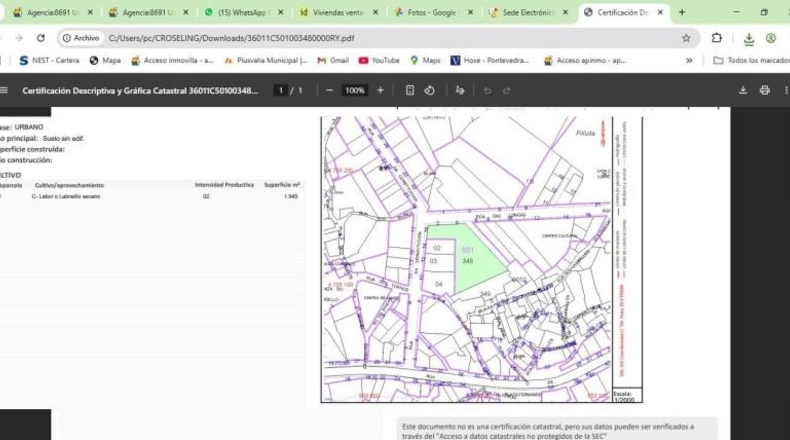Close the Viviendas venta tab
This screenshot has width=790, height=440.
(375, 12)
